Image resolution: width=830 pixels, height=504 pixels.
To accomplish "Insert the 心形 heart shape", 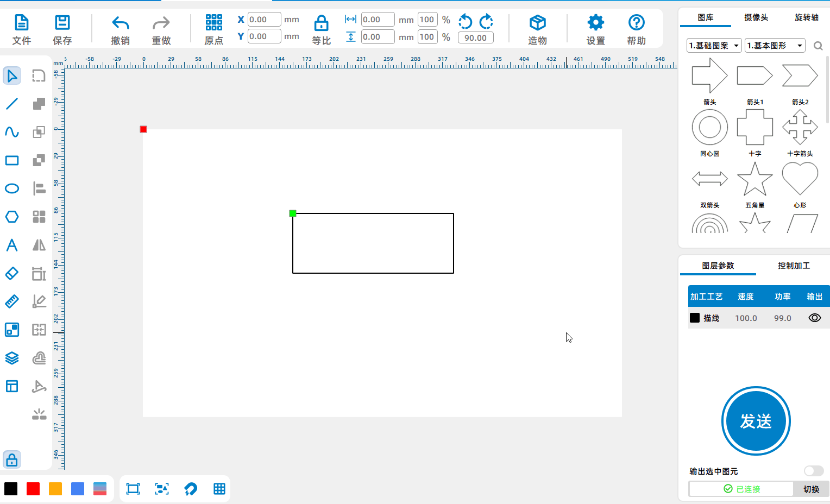I will click(800, 179).
